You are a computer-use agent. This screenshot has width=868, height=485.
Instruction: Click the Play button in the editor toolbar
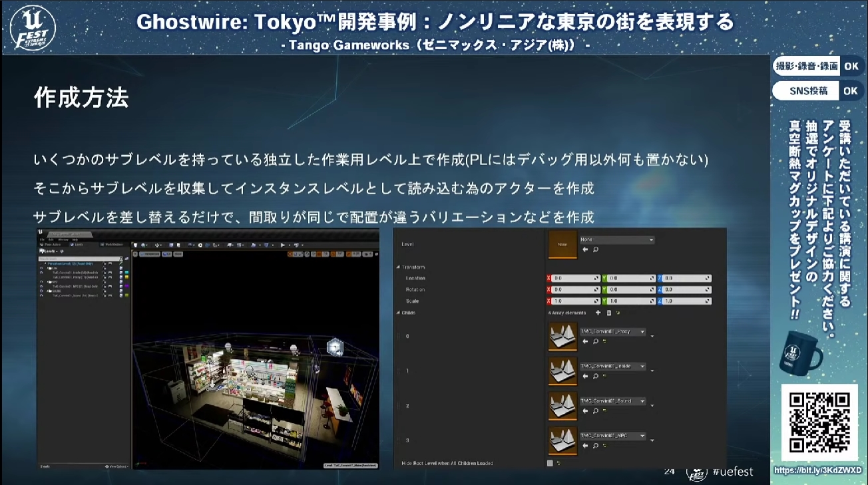284,245
